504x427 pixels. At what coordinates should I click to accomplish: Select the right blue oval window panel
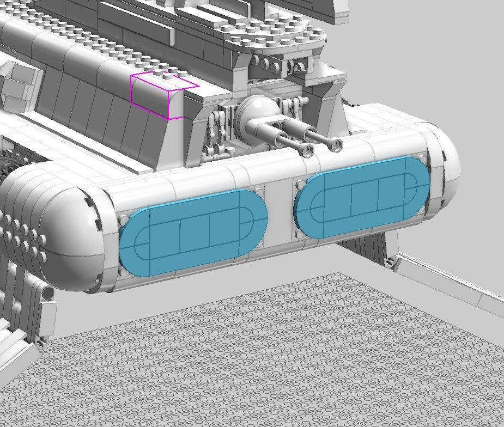coord(362,197)
